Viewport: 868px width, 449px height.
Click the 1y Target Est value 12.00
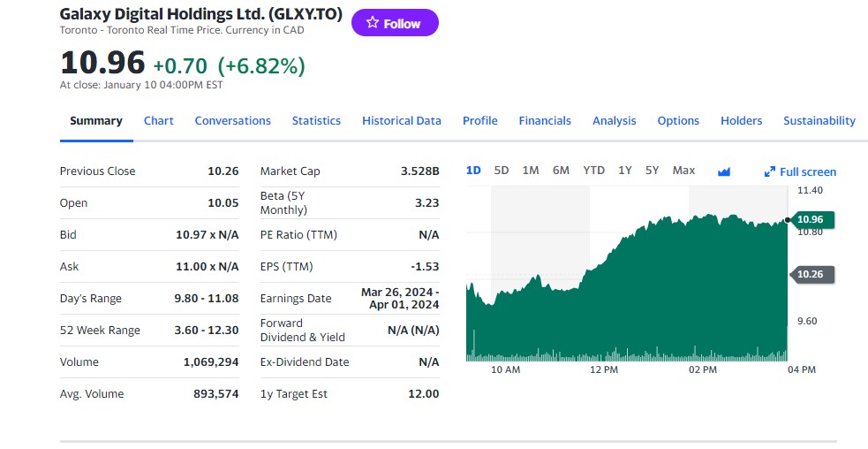point(424,393)
